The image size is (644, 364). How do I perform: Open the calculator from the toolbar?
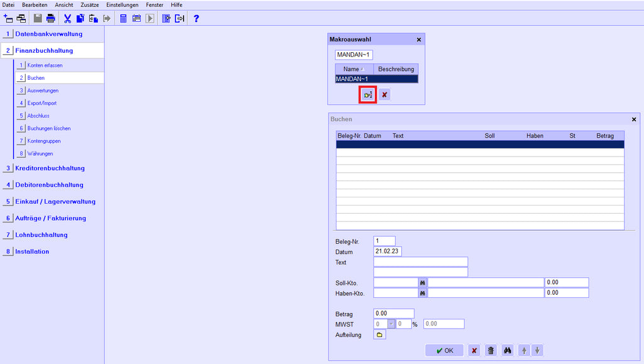123,18
